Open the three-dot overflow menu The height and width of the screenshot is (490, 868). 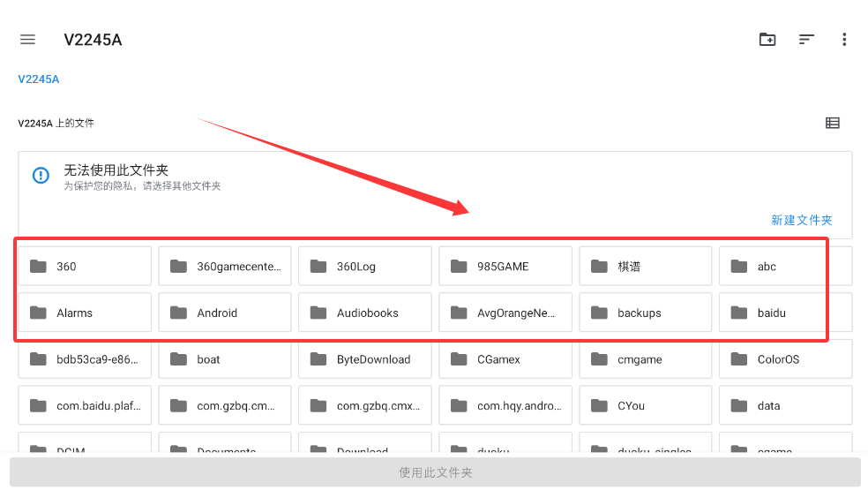[x=844, y=40]
